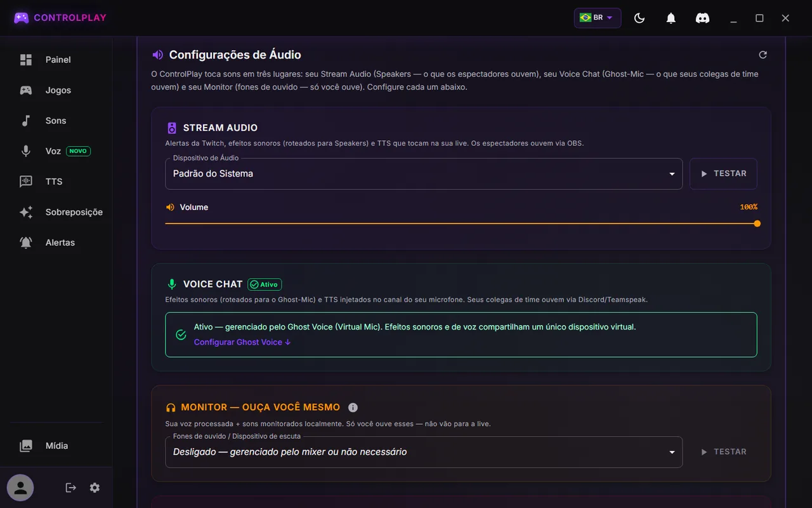
Task: Open Discord via the Discord icon
Action: pos(702,18)
